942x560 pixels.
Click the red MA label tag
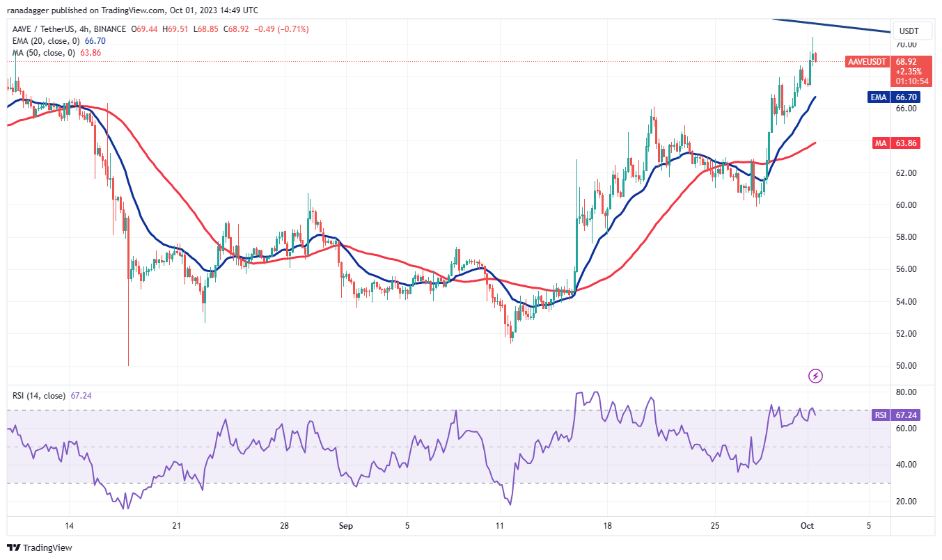[880, 143]
